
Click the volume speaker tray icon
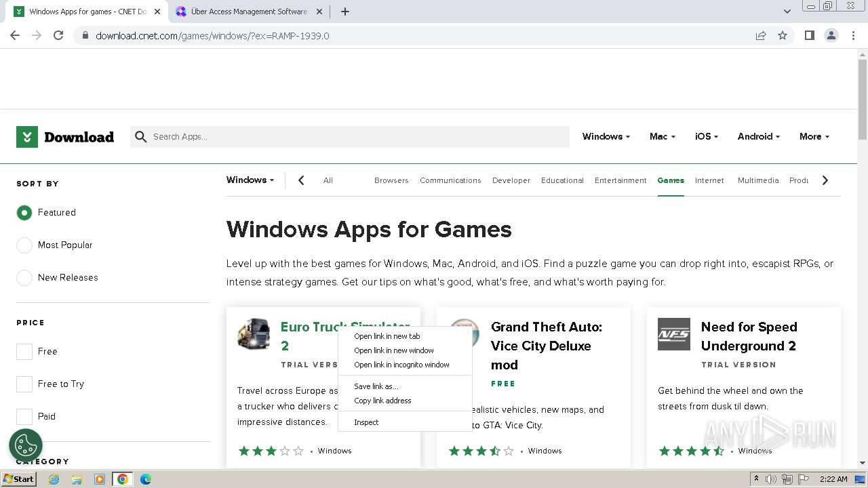coord(771,479)
